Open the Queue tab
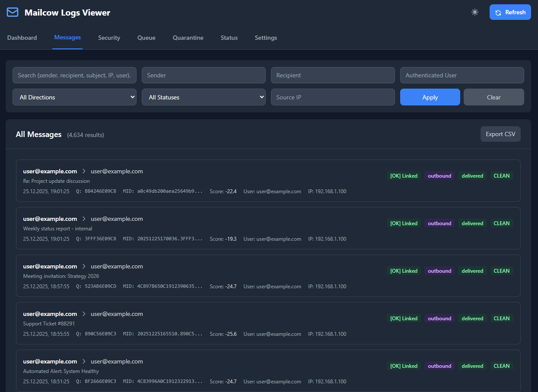This screenshot has height=392, width=538. coord(146,38)
